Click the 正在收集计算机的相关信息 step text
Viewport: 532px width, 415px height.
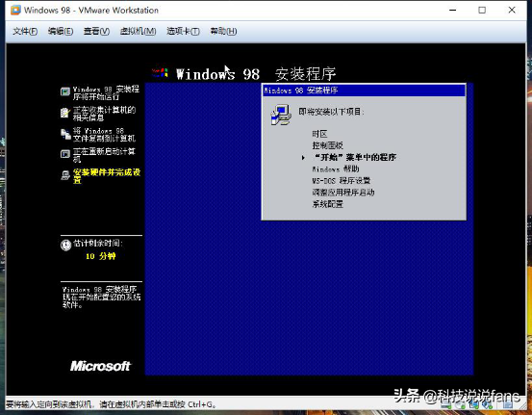coord(104,114)
